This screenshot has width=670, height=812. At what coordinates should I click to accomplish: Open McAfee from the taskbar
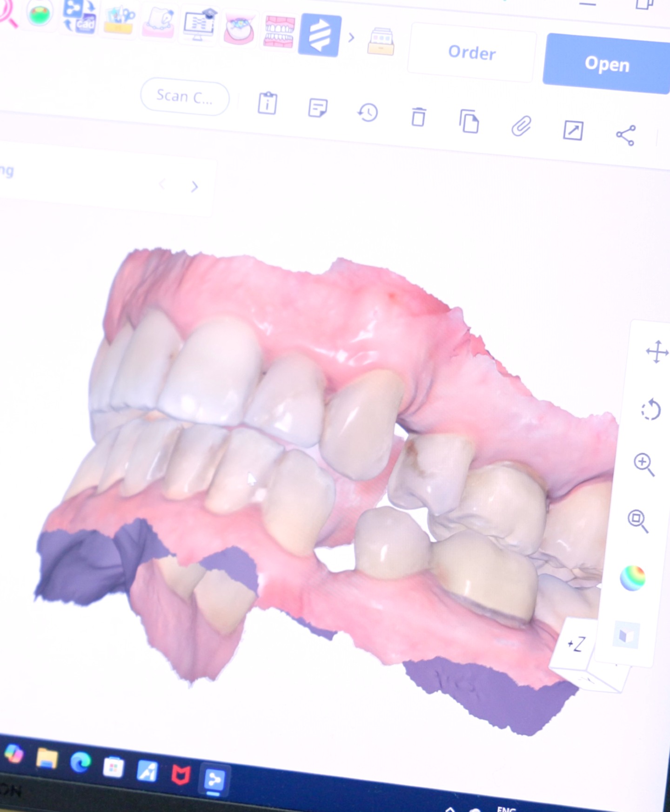(180, 775)
